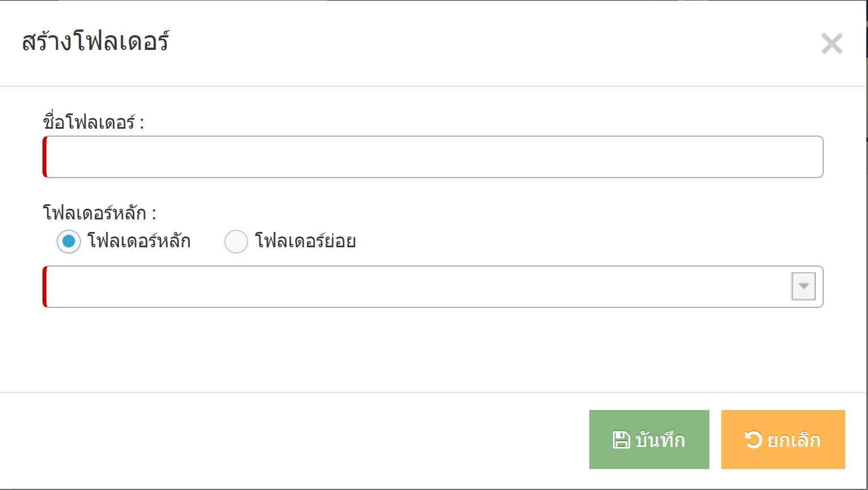
Task: Cancel with the ยกเลิก button
Action: [x=783, y=440]
